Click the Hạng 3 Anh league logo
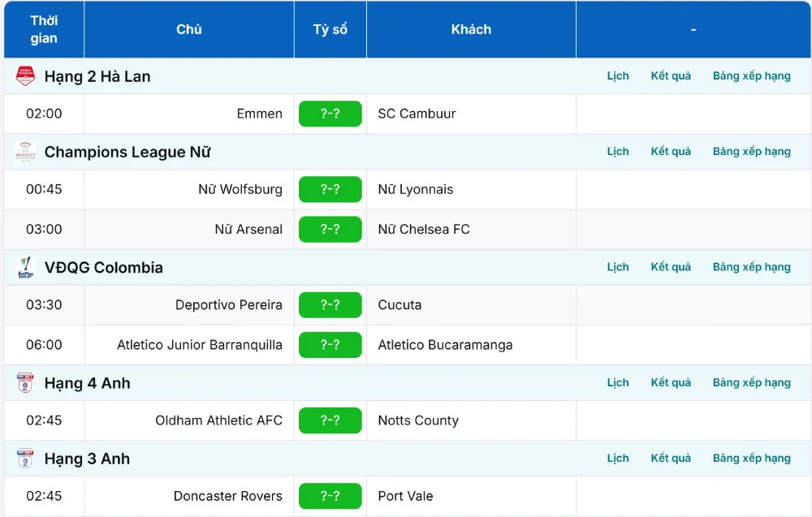This screenshot has width=812, height=517. pyautogui.click(x=25, y=459)
